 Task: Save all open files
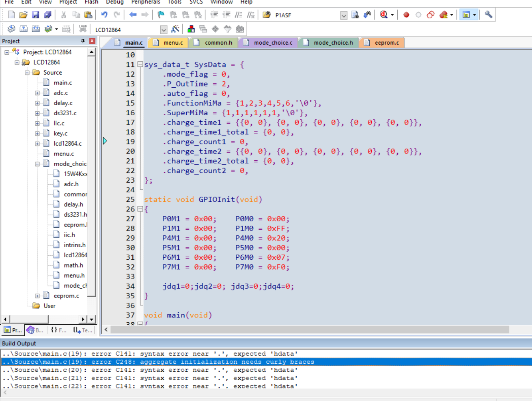(47, 15)
